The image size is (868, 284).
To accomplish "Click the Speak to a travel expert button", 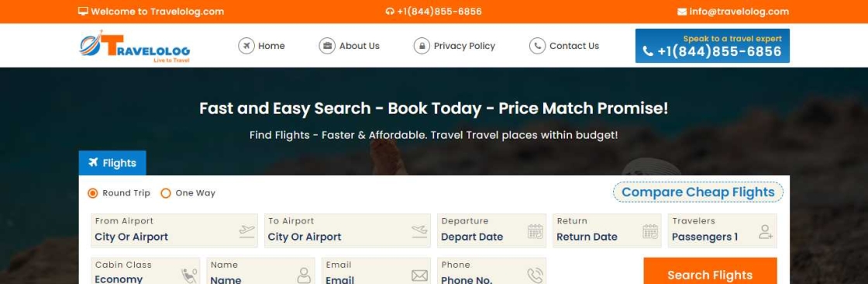I will (712, 46).
